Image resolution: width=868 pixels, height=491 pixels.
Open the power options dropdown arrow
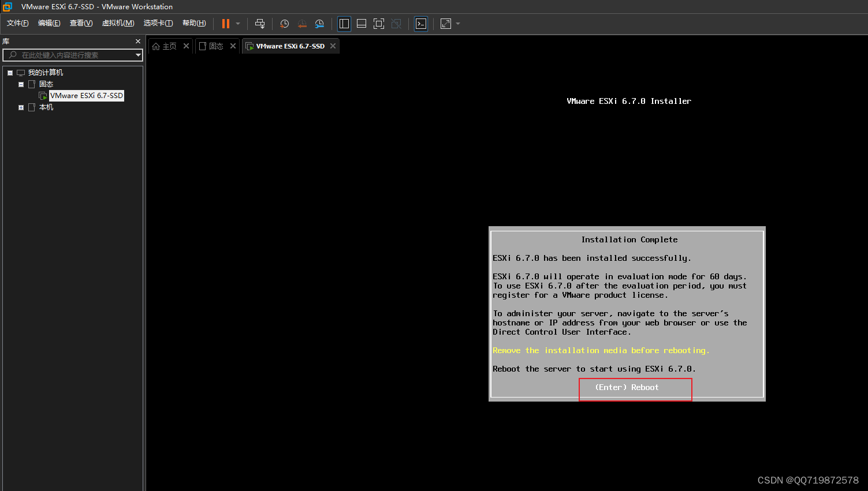click(238, 24)
